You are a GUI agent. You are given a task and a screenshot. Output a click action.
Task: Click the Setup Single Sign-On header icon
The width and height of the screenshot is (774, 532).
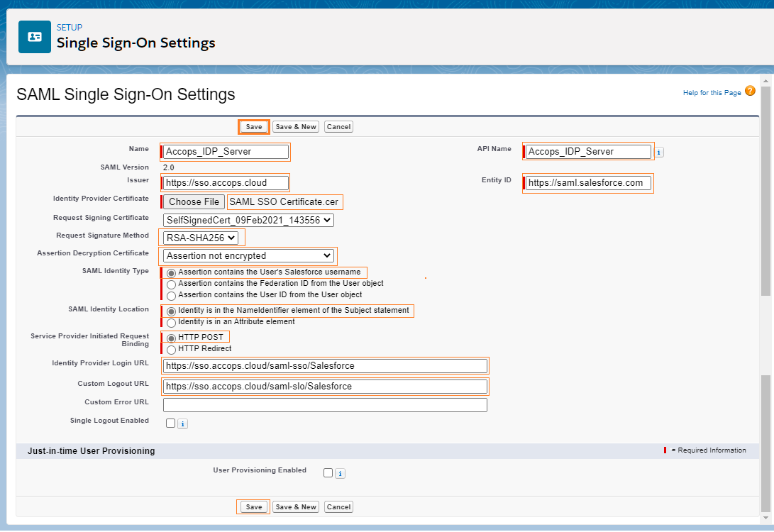tap(34, 36)
